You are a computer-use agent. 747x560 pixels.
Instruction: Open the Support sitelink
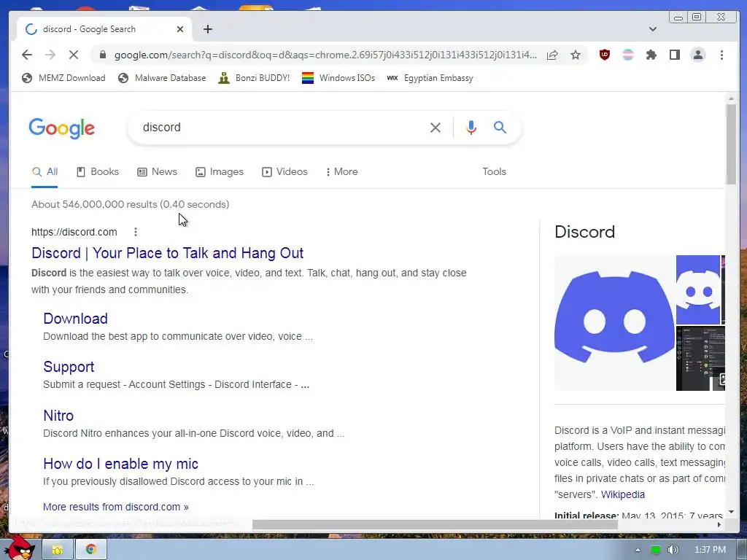tap(69, 367)
